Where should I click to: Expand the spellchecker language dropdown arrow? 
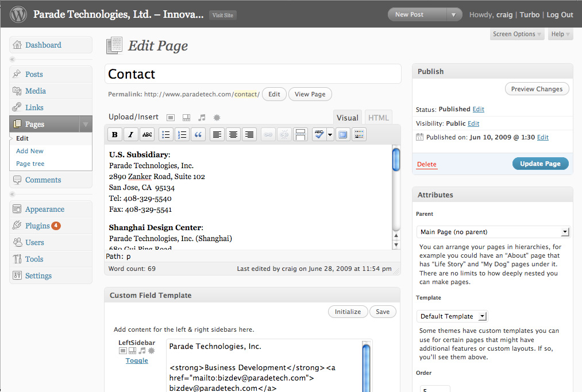click(x=330, y=135)
